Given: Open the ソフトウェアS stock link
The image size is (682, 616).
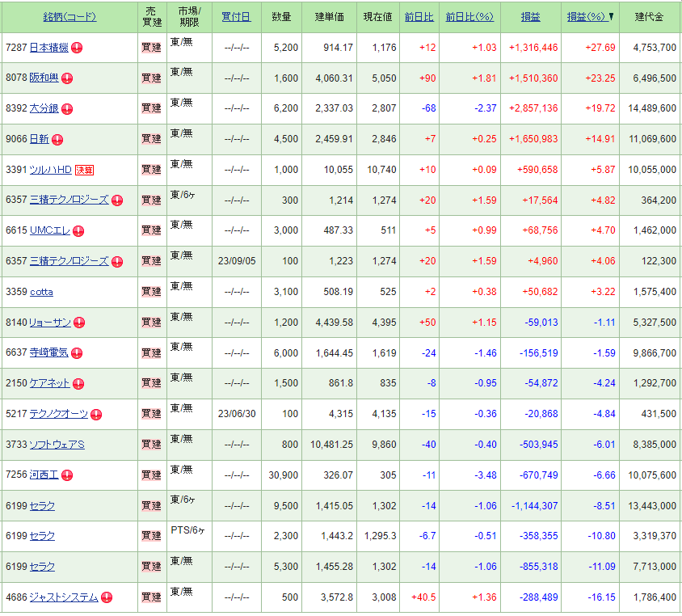Looking at the screenshot, I should (x=57, y=445).
